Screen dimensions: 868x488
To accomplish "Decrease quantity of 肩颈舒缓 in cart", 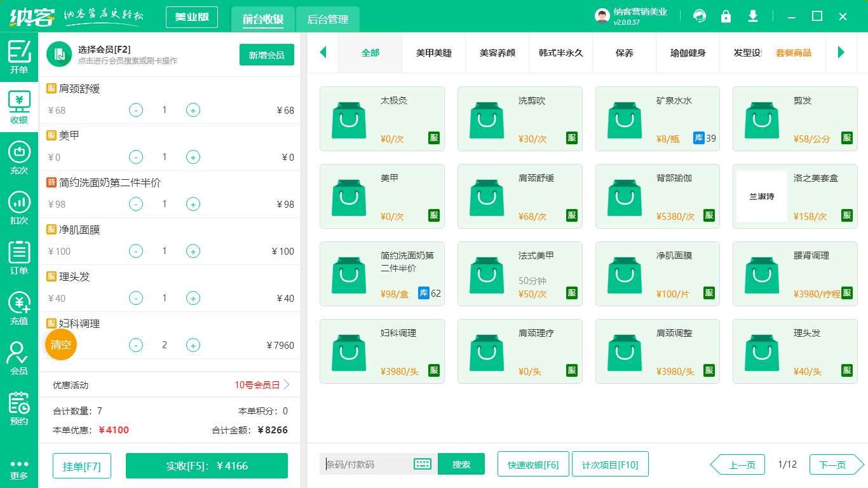I will point(136,110).
